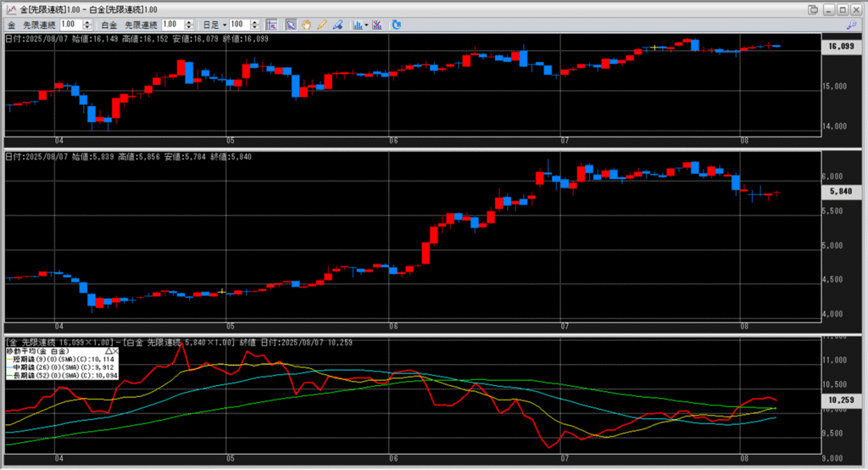
Task: Close the 移動平均 legend box
Action: coord(116,350)
